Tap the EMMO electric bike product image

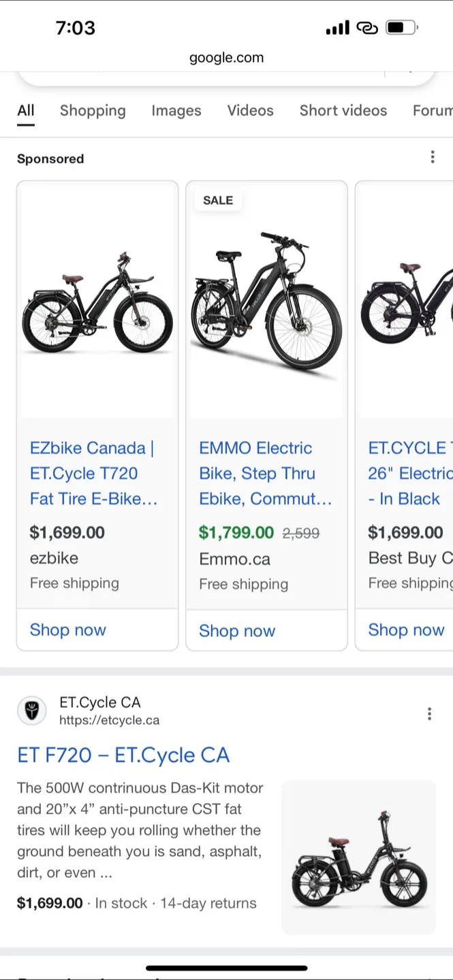coord(266,299)
